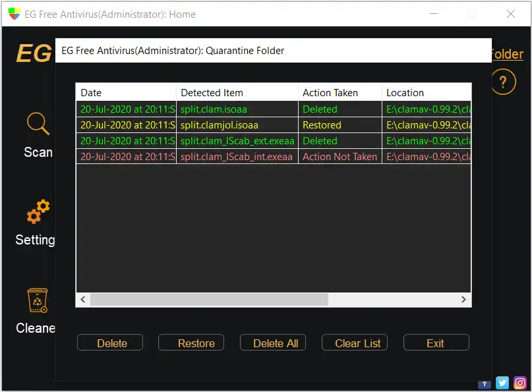Click Exit to close Quarantine Folder
The image size is (532, 392).
[x=436, y=343]
